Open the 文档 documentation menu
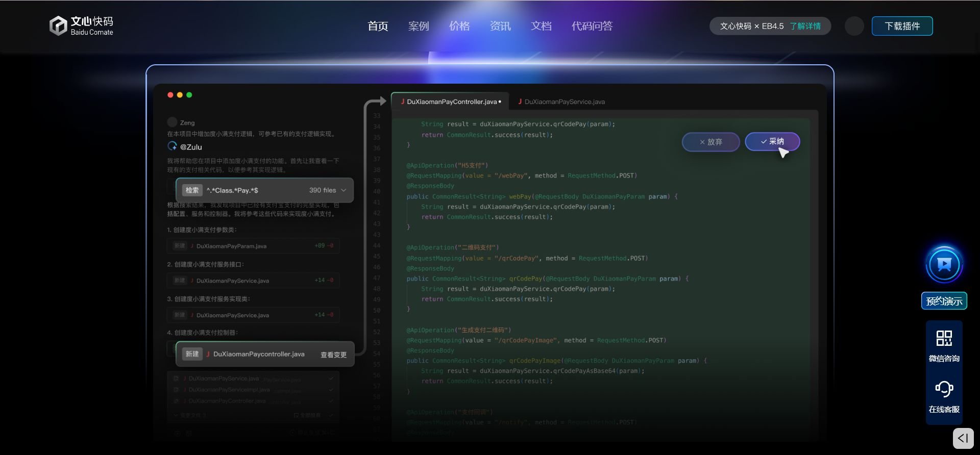980x455 pixels. (x=541, y=26)
